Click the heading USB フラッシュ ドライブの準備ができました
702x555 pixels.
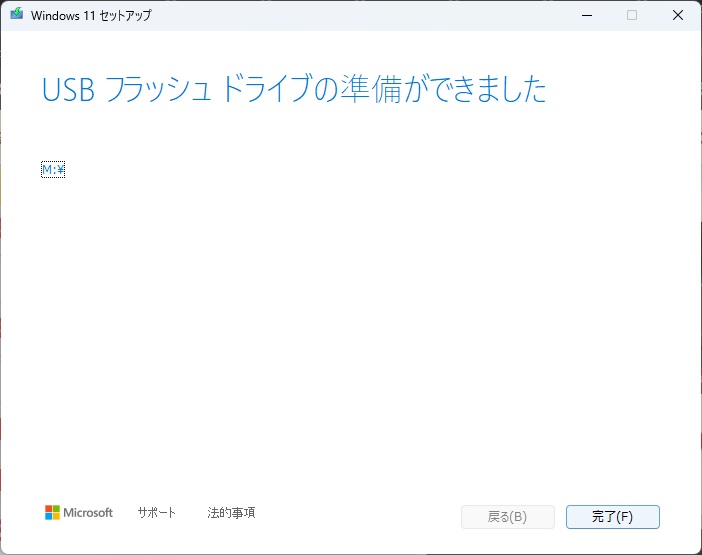click(x=294, y=89)
